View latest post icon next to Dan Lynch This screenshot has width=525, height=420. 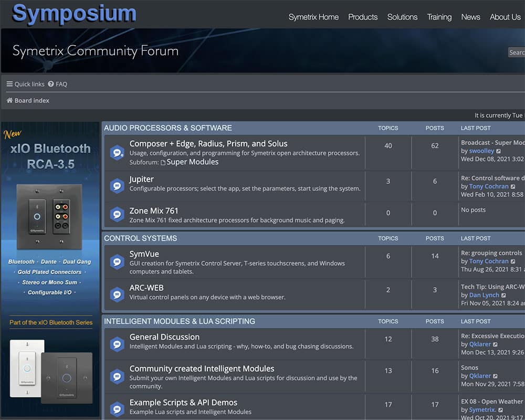(503, 295)
